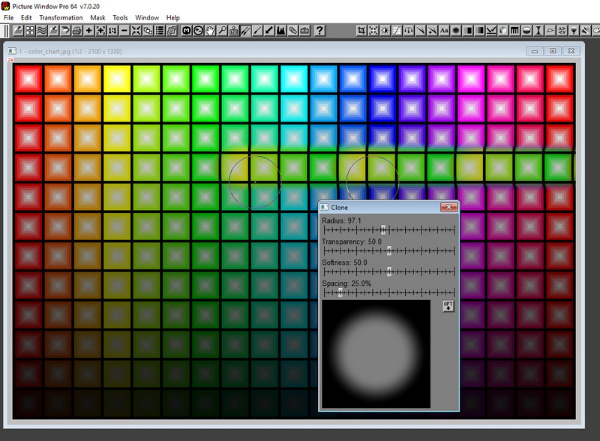This screenshot has height=441, width=600.
Task: Click the Print icon in the toolbar
Action: click(77, 30)
